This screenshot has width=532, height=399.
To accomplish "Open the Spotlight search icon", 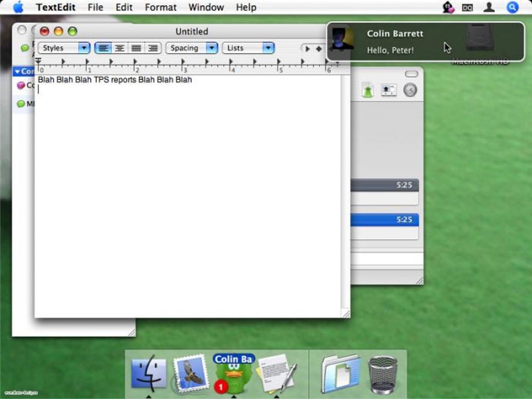I will (x=512, y=7).
